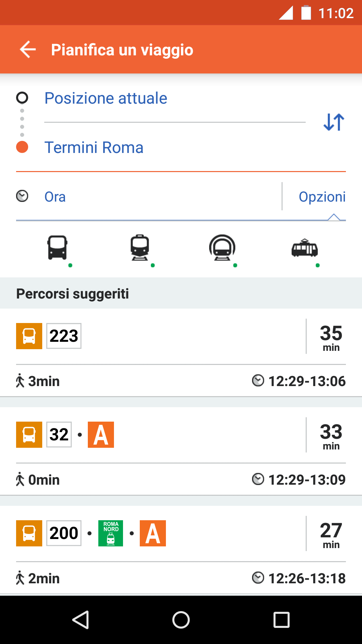Toggle the metro transport mode filter
The height and width of the screenshot is (644, 362).
pyautogui.click(x=222, y=248)
